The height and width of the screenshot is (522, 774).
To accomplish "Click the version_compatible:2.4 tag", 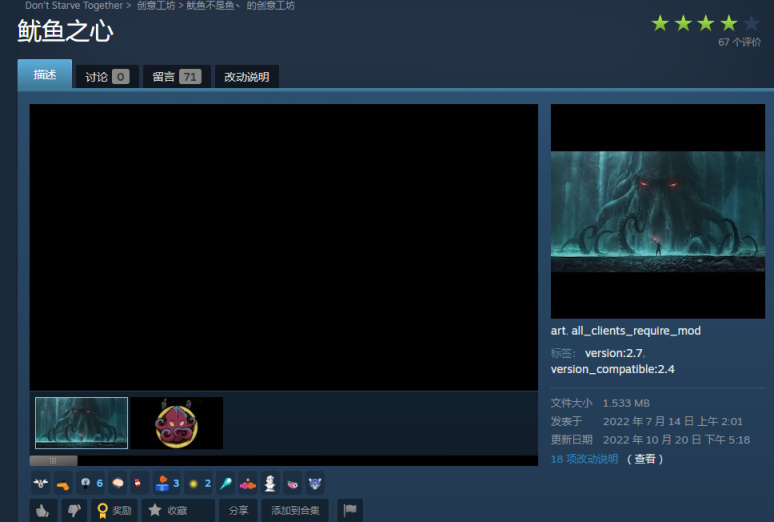I will point(613,369).
